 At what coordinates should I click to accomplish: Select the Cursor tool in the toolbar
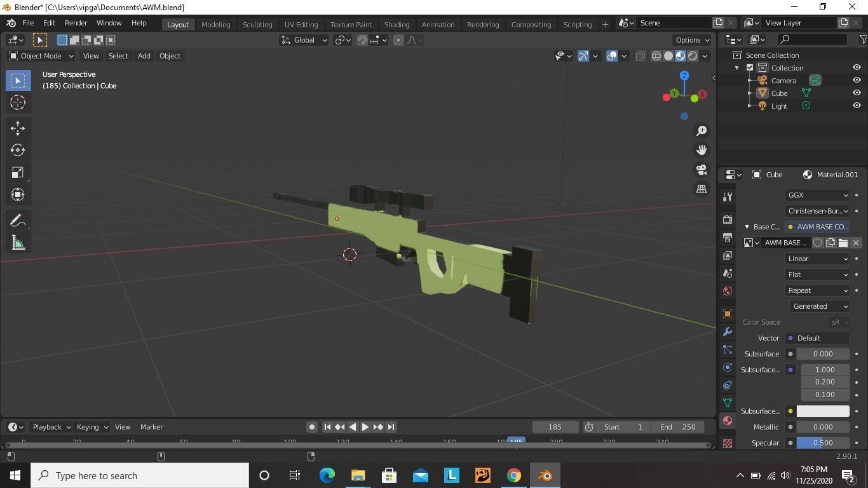pyautogui.click(x=18, y=102)
